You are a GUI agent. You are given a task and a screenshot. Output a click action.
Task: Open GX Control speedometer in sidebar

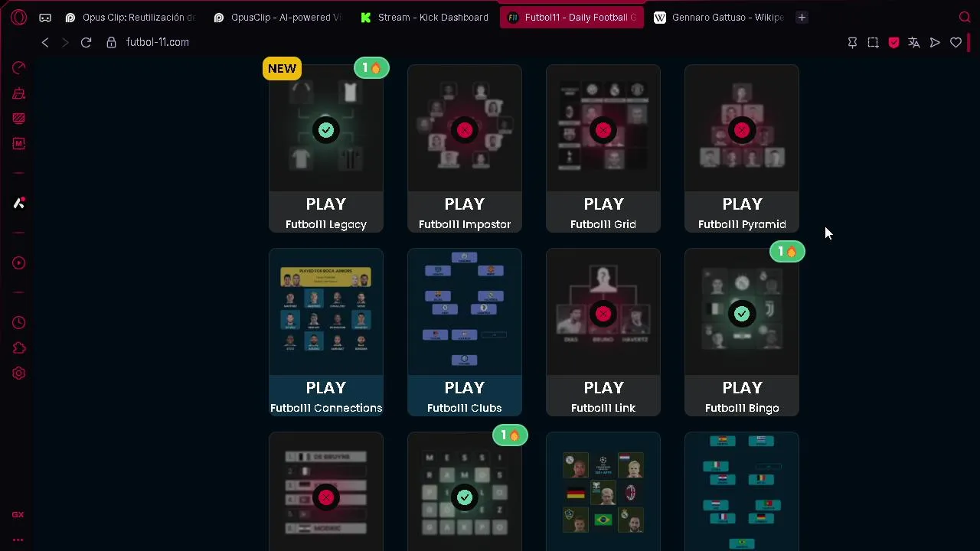[x=19, y=68]
